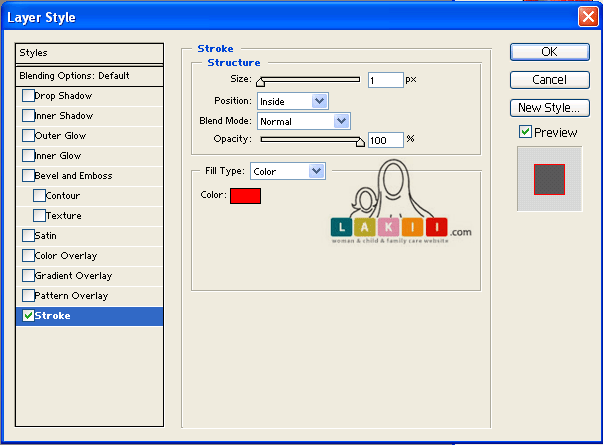Toggle the Inner Shadow checkbox

click(x=28, y=116)
